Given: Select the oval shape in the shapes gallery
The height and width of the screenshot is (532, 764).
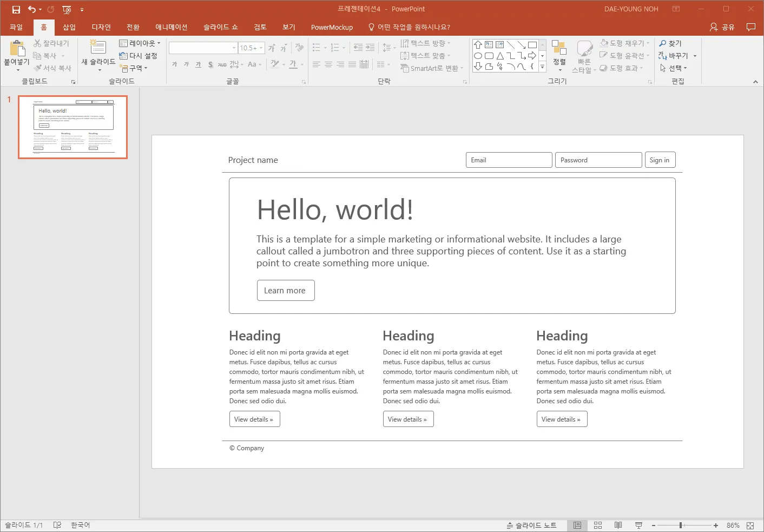Looking at the screenshot, I should 478,56.
